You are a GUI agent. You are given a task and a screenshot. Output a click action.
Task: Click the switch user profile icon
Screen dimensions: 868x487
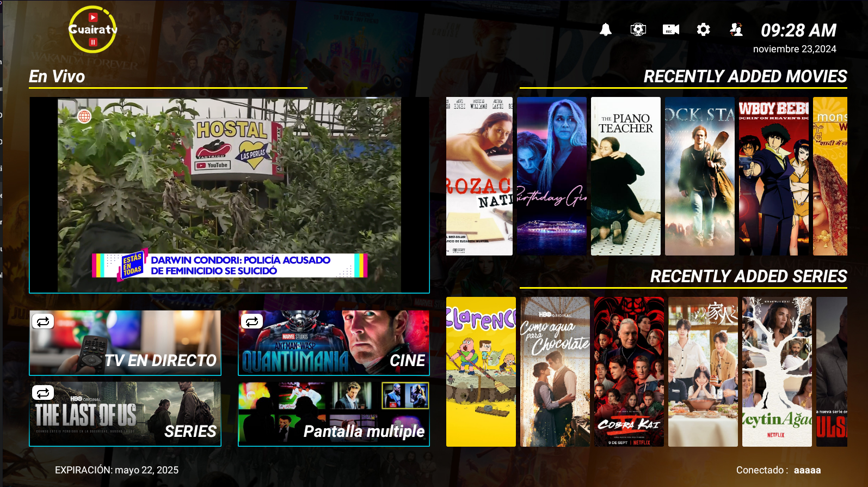coord(736,29)
